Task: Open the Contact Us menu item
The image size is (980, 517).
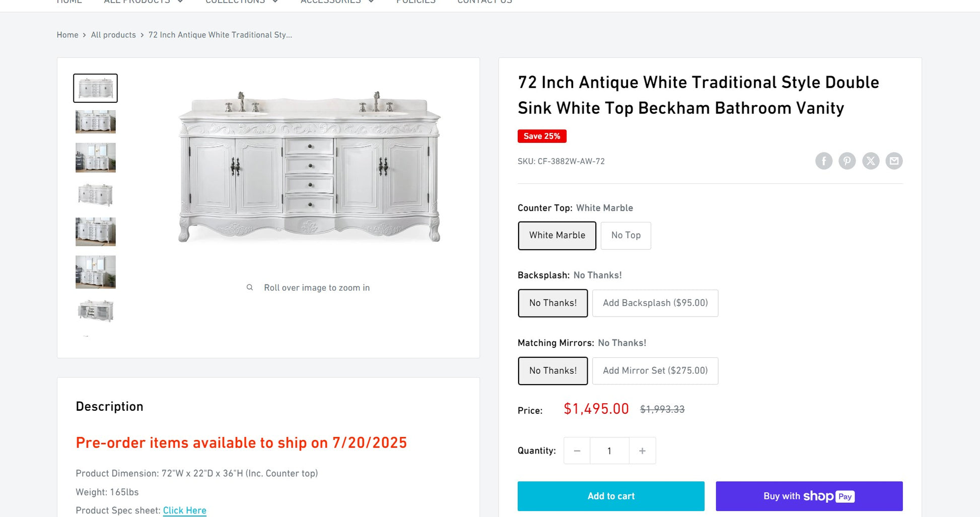Action: [x=484, y=2]
